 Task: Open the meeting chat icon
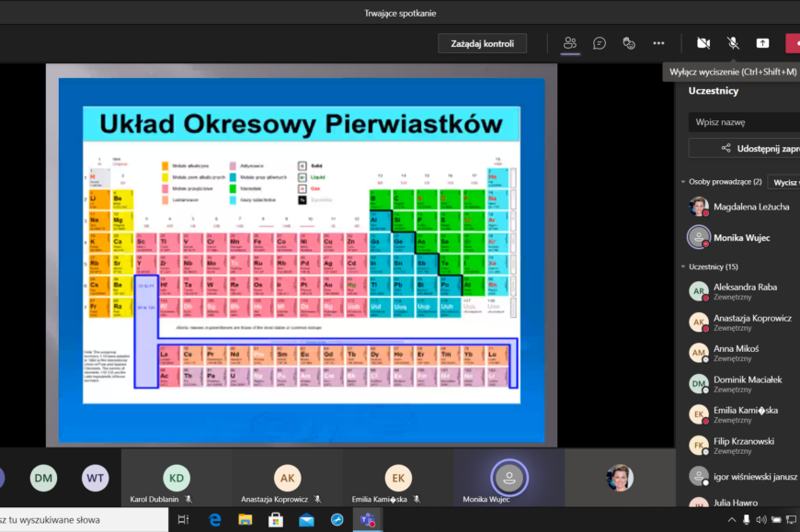point(600,43)
